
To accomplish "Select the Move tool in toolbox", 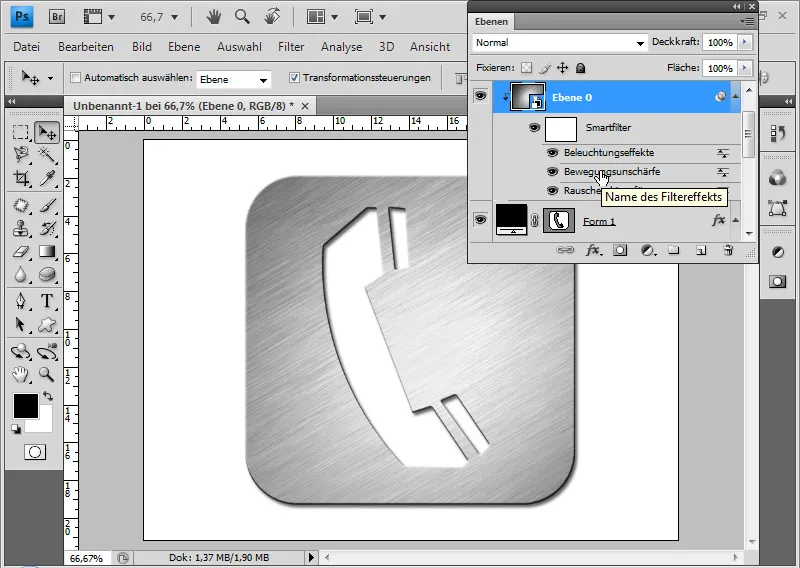I will point(47,133).
